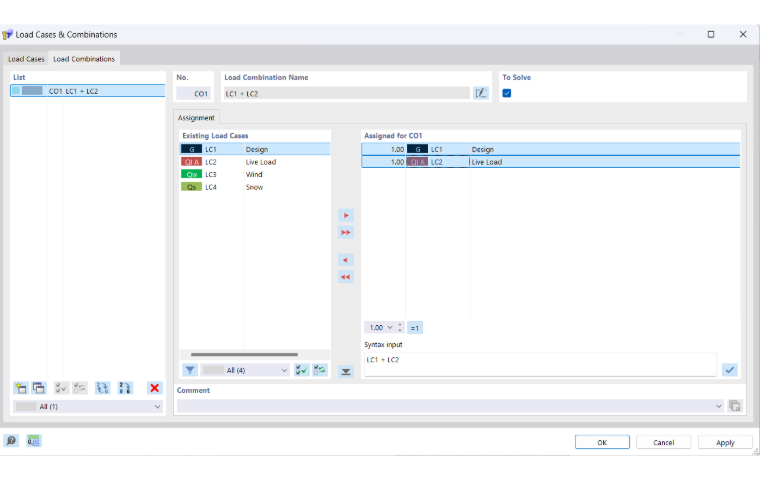Click the renumber order icon beside red X
760x480 pixels.
[125, 388]
